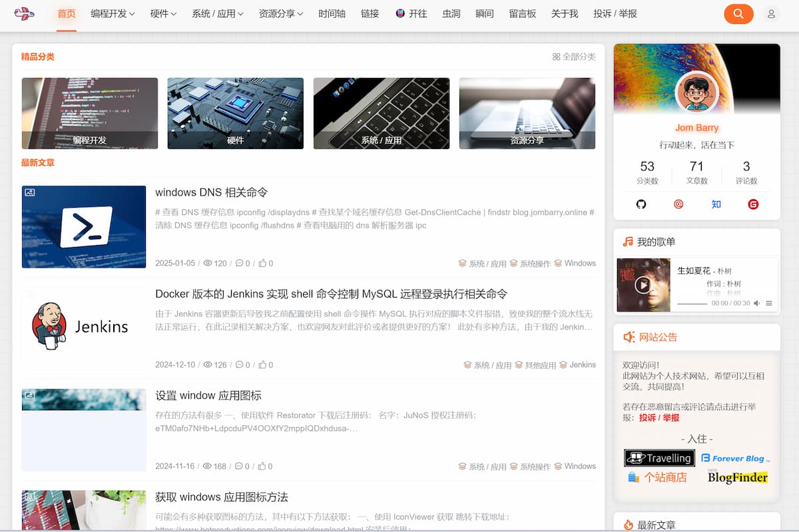Open the 系统 / 应用 category thumbnail
Image resolution: width=799 pixels, height=532 pixels.
click(x=381, y=113)
